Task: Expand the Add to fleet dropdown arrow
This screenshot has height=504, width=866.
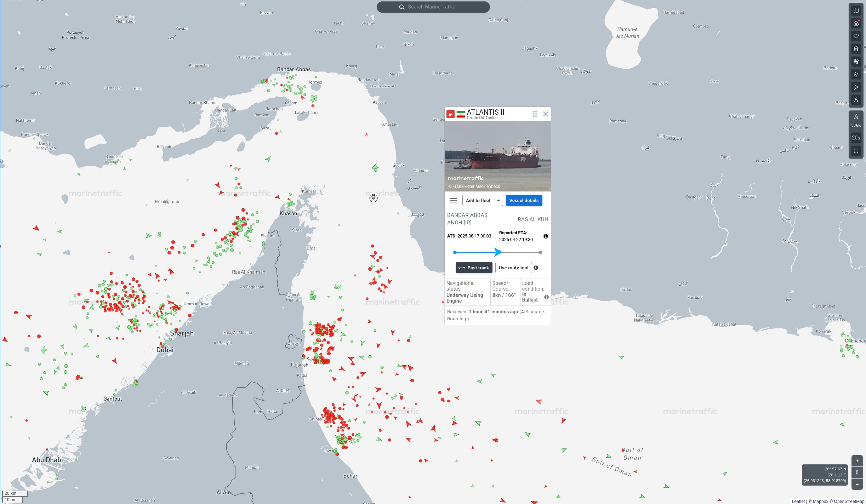Action: coord(498,200)
